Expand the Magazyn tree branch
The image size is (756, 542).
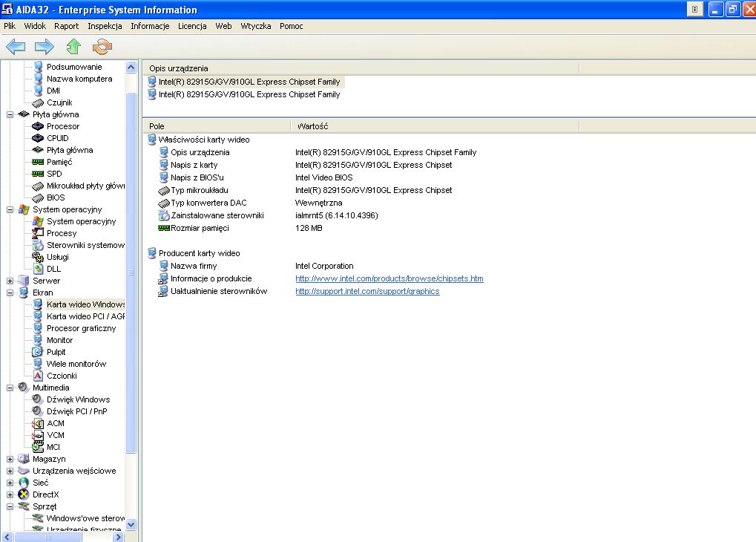point(10,459)
